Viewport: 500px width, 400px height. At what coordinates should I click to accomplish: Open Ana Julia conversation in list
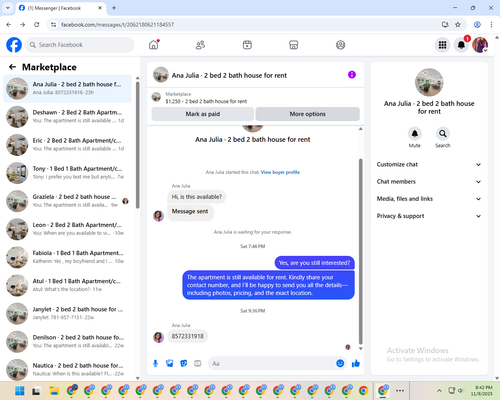pyautogui.click(x=67, y=89)
